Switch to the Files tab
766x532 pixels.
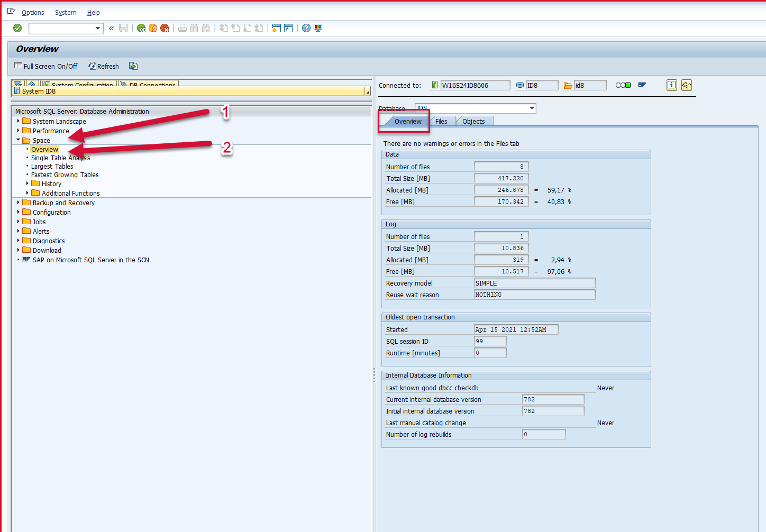[441, 122]
